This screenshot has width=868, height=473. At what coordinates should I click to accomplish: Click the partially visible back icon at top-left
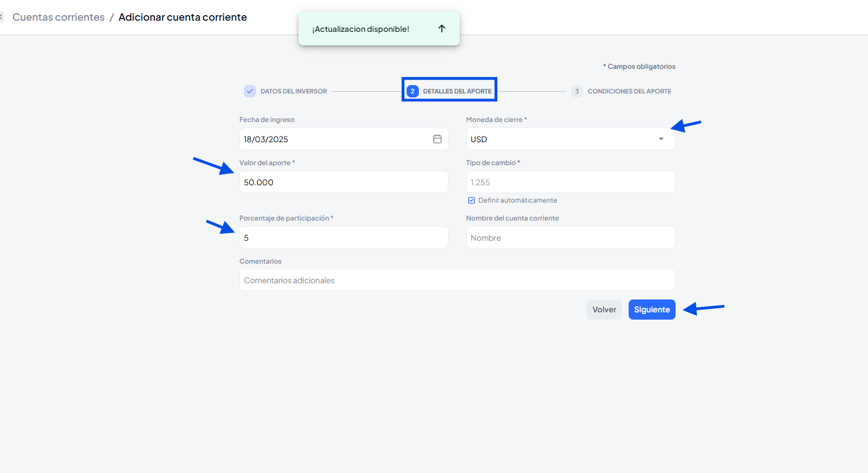[2, 17]
